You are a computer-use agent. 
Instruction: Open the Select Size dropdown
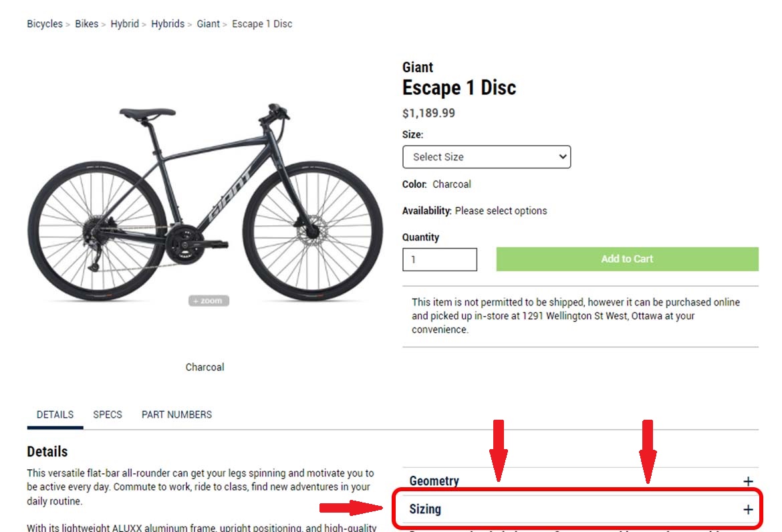[x=487, y=157]
